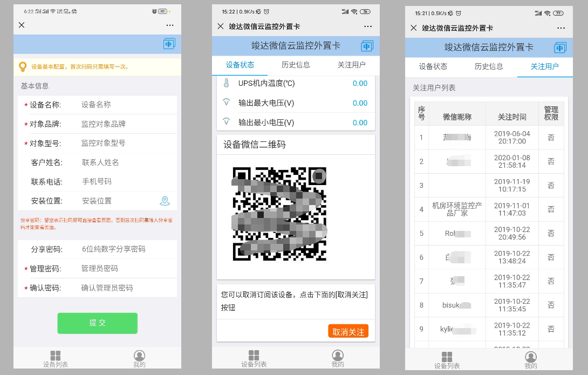Tap the 管理权限 column header

551,113
